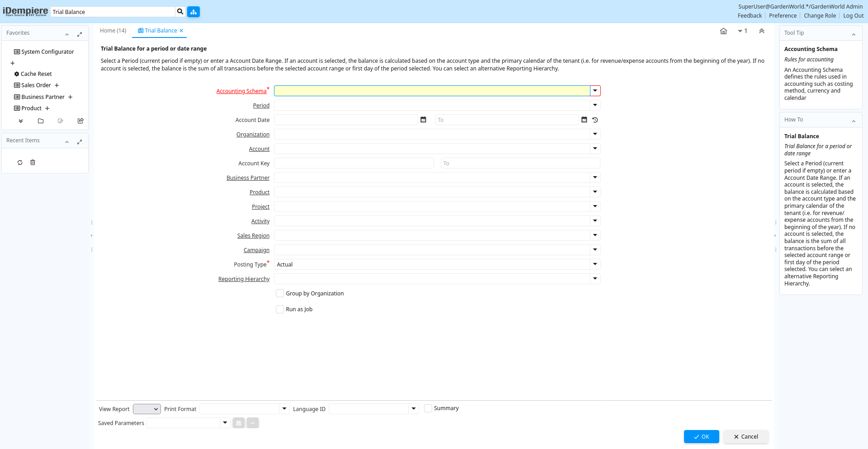Open the Posting Type dropdown
868x449 pixels.
tap(595, 264)
